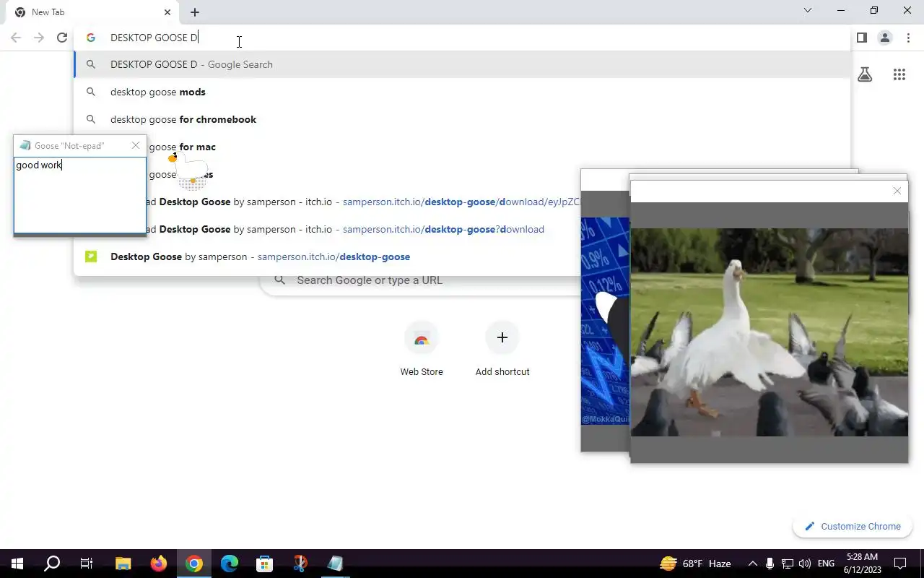Open the clock showing 5:28 AM
This screenshot has height=578, width=924.
862,564
